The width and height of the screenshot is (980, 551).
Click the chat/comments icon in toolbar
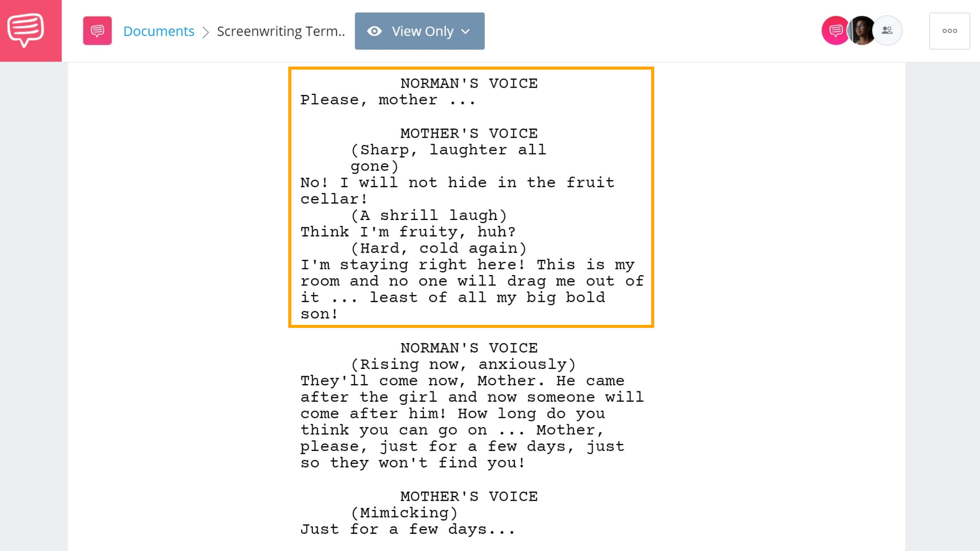click(x=97, y=31)
